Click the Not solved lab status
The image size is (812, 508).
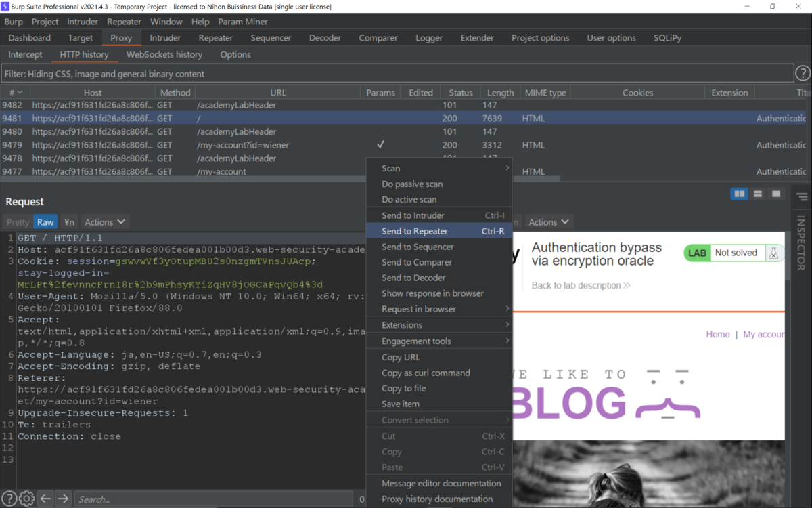[x=736, y=253]
